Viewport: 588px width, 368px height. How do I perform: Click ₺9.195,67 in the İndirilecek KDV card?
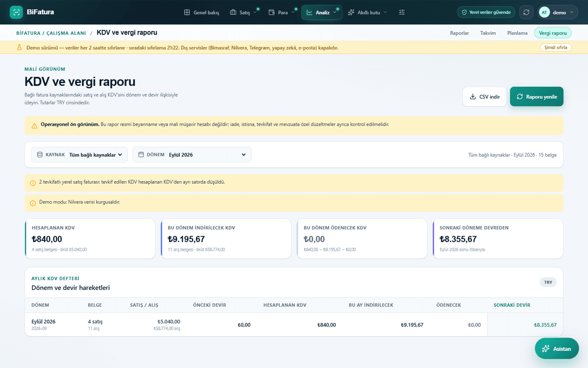(x=186, y=239)
